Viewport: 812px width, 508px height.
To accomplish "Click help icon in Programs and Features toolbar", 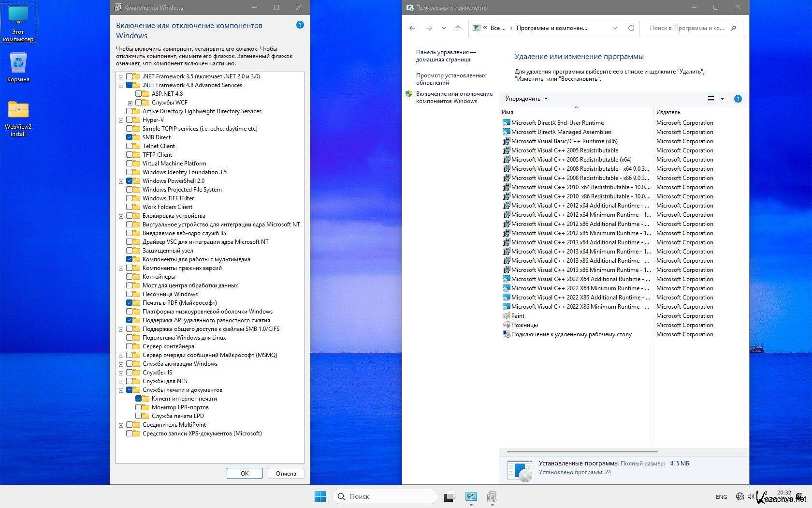I will coord(738,99).
